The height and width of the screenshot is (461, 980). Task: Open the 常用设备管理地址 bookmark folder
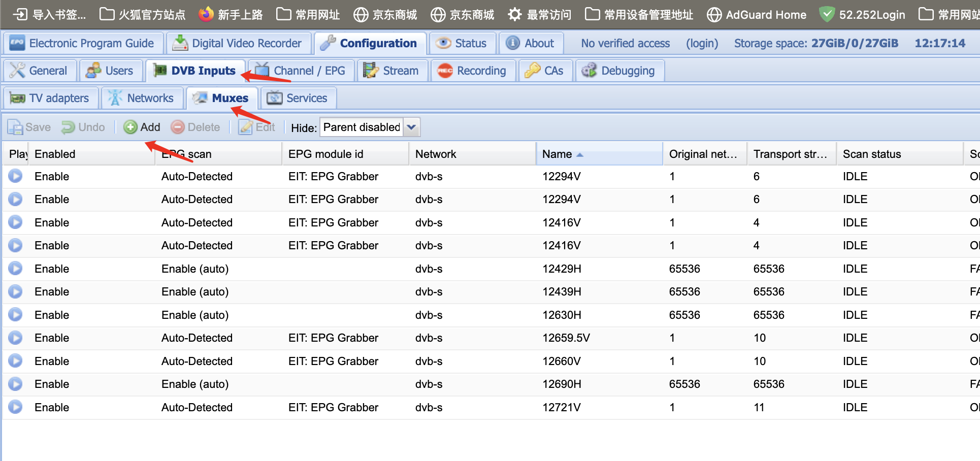click(639, 15)
